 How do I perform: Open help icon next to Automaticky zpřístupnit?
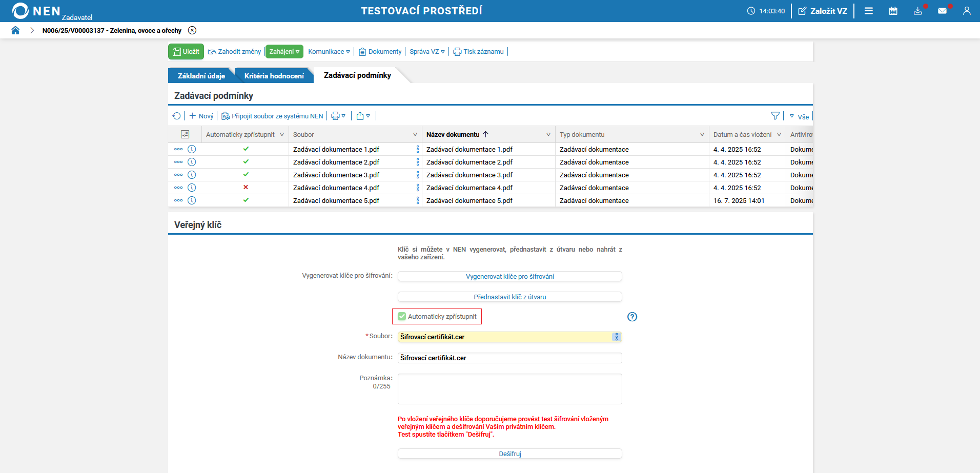point(632,317)
